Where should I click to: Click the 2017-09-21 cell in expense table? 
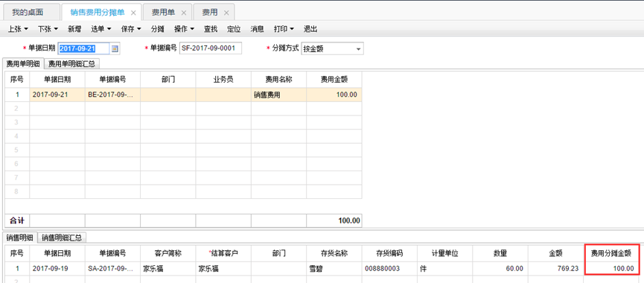[57, 95]
